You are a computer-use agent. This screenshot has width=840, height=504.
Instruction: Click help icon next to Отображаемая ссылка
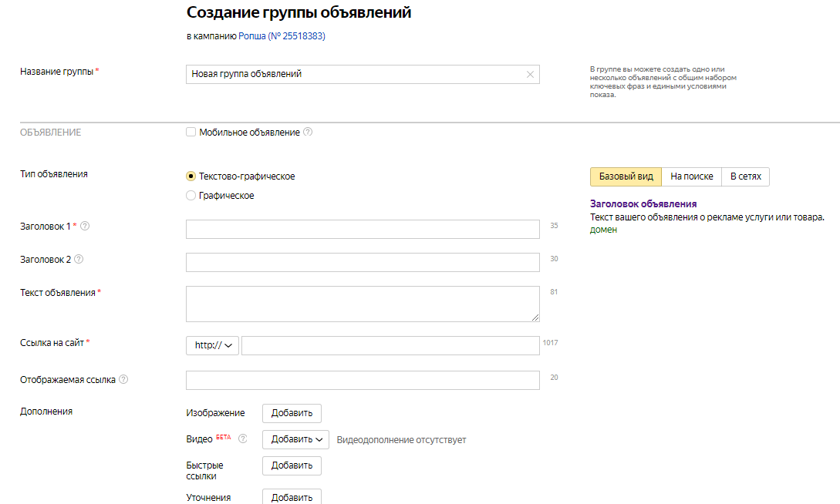(123, 379)
